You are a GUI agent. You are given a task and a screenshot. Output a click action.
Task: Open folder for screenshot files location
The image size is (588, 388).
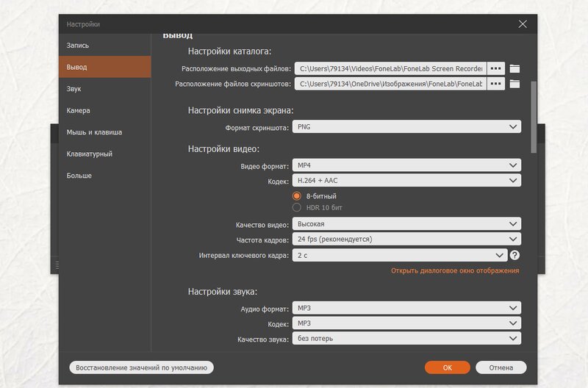coord(514,84)
